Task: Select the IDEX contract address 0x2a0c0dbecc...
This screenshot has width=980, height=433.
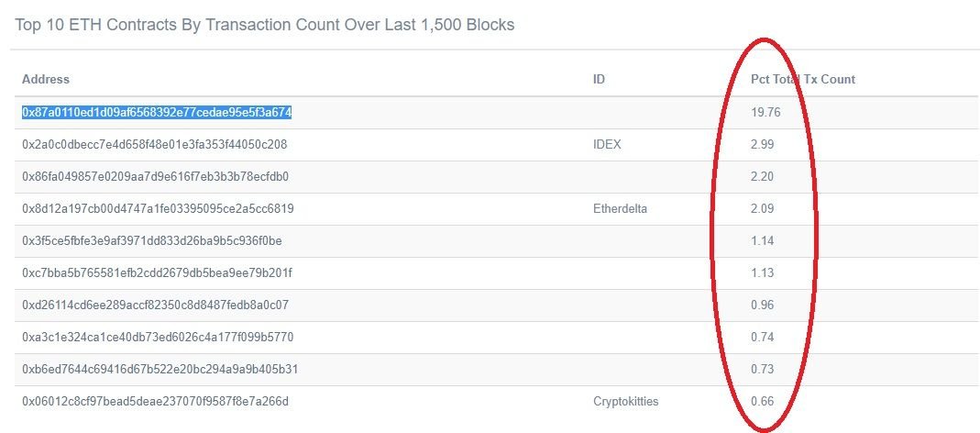Action: (154, 145)
